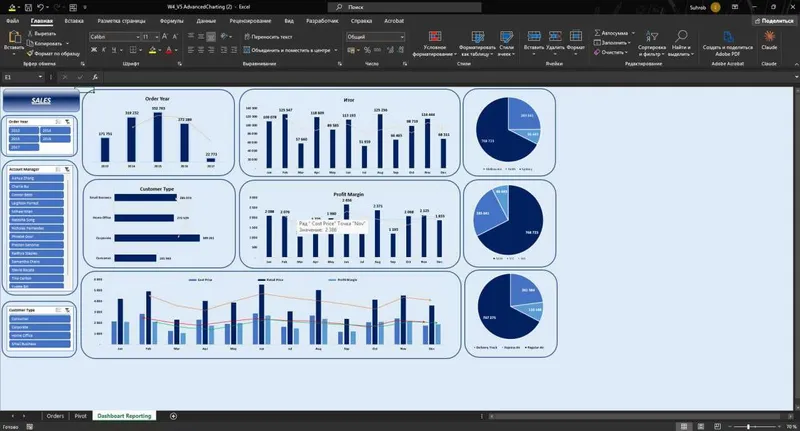Toggle the 2014 item in Order Year slicer
Image resolution: width=800 pixels, height=431 pixels.
coord(55,131)
